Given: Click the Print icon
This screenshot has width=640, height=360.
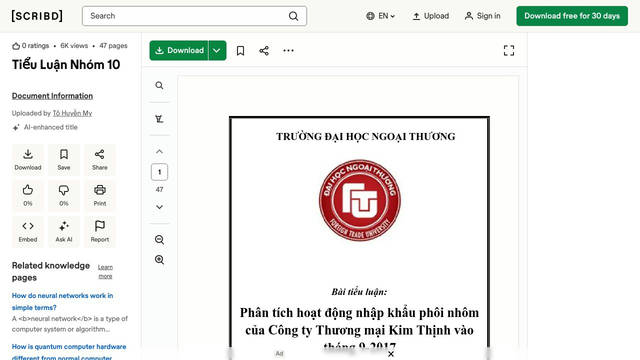Looking at the screenshot, I should tap(100, 196).
